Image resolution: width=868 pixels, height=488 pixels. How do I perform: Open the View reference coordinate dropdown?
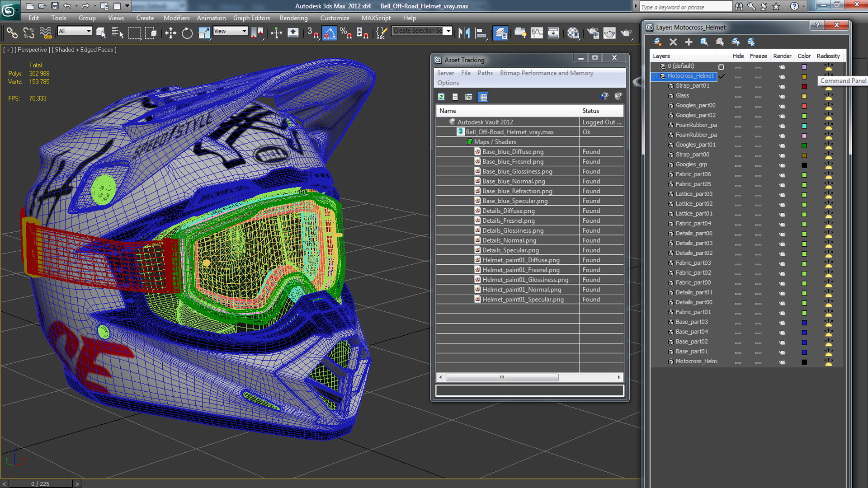[231, 31]
